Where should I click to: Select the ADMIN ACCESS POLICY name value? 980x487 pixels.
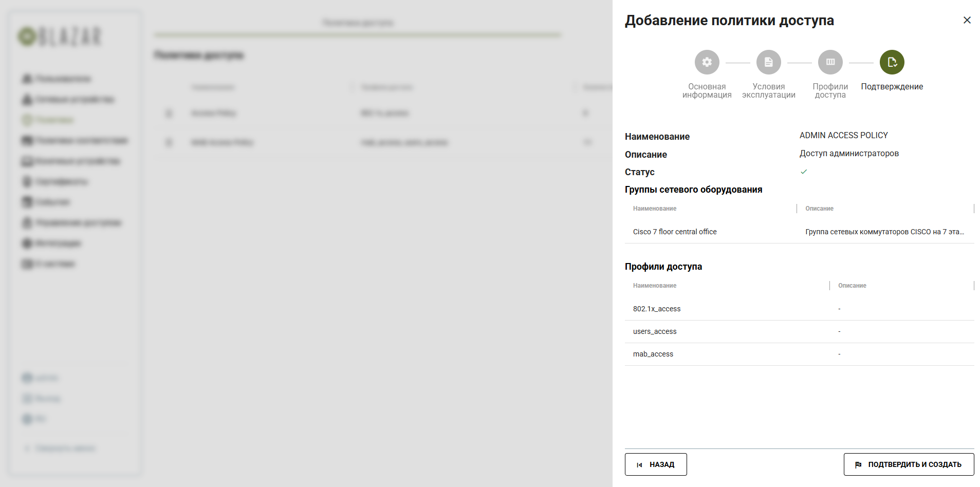coord(844,135)
